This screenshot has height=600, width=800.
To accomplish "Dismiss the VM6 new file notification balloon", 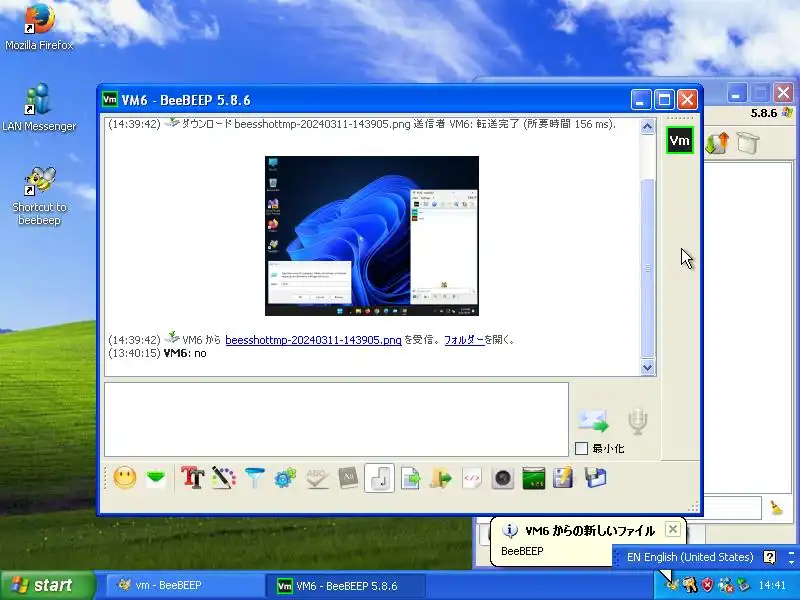I will coord(673,530).
